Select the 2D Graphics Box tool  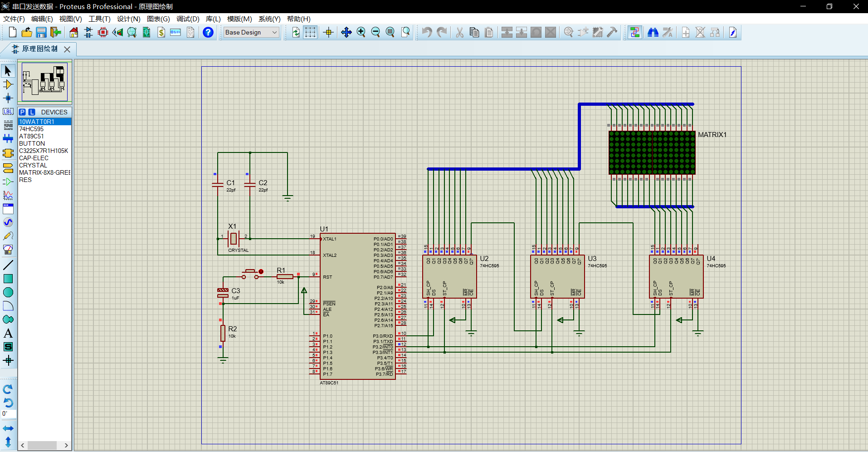coord(8,279)
